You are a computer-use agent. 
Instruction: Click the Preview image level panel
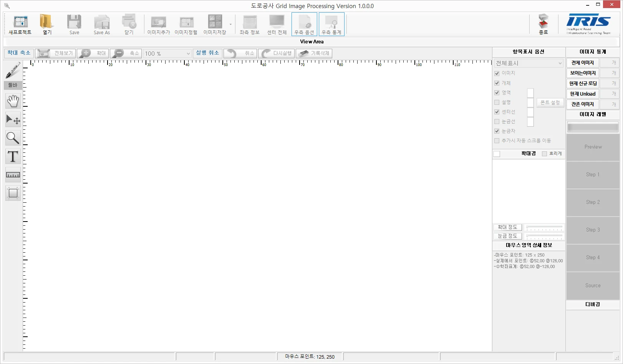[x=593, y=147]
